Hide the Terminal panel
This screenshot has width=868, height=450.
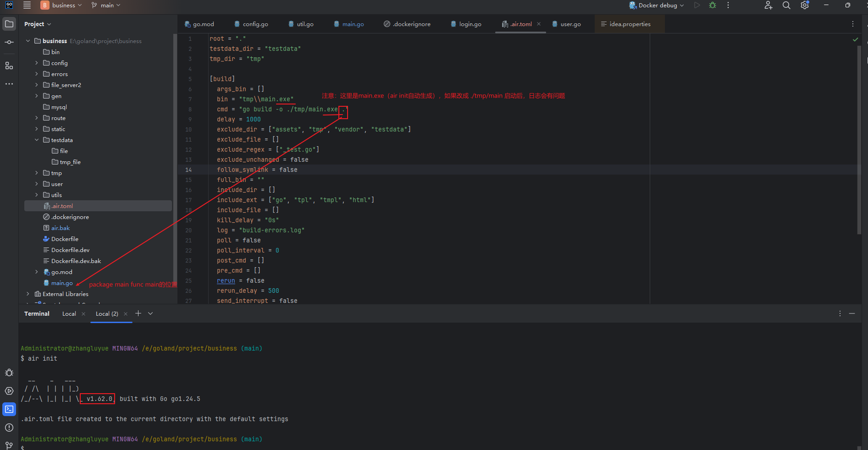pos(852,313)
